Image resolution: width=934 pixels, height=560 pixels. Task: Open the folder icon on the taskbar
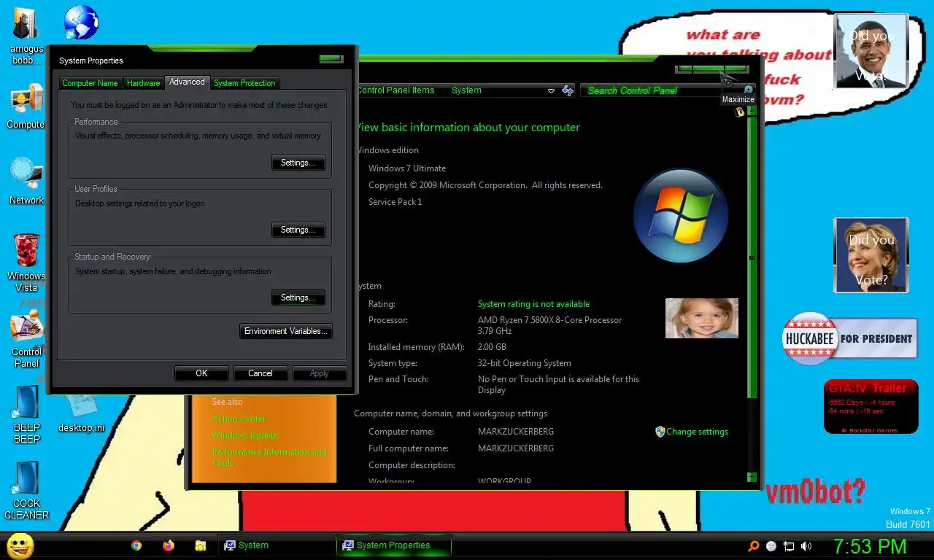point(201,545)
